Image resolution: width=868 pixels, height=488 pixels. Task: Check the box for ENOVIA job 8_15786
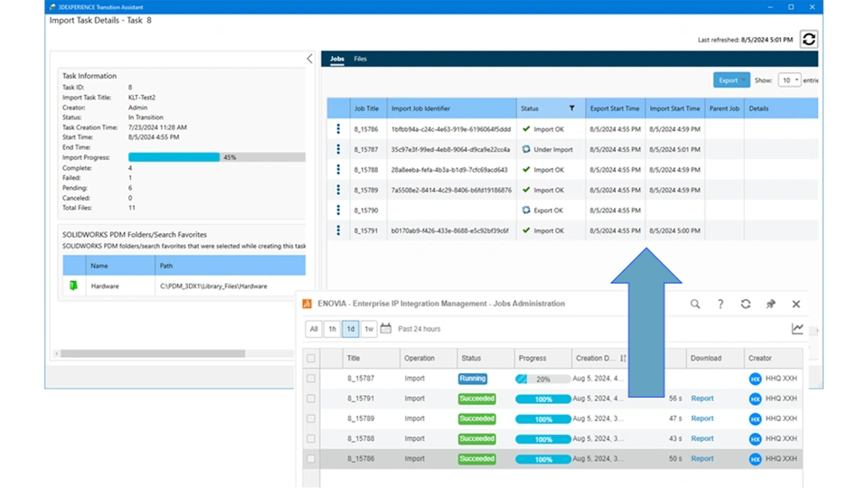(311, 459)
